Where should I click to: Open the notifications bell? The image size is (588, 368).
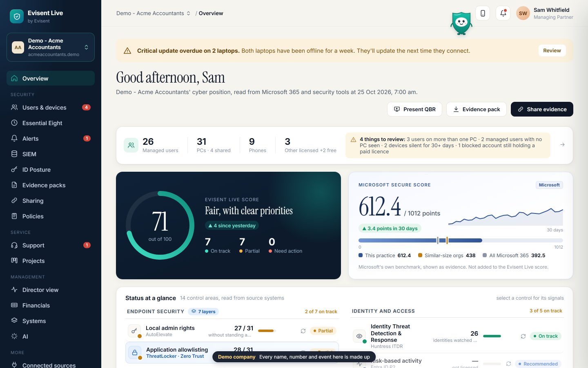[503, 13]
